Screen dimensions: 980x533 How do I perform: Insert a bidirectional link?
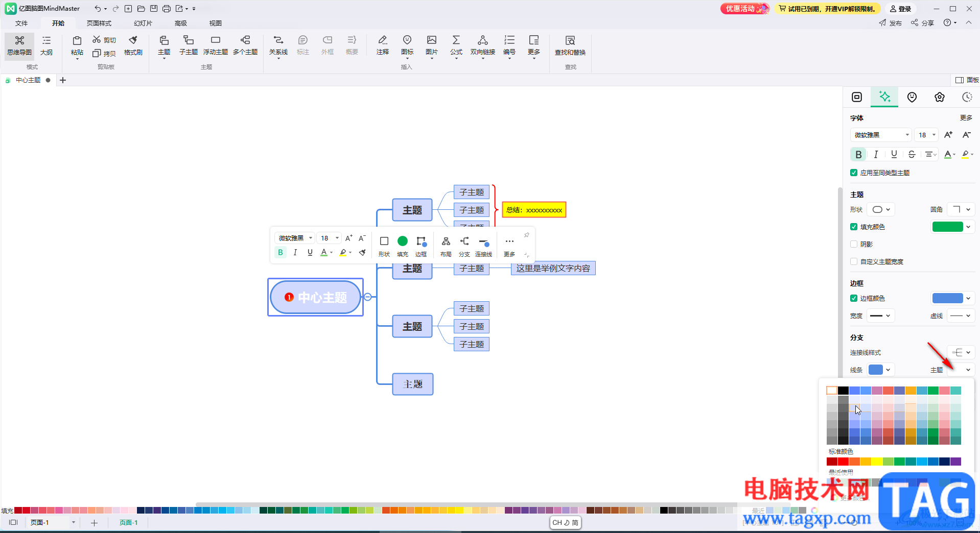483,45
